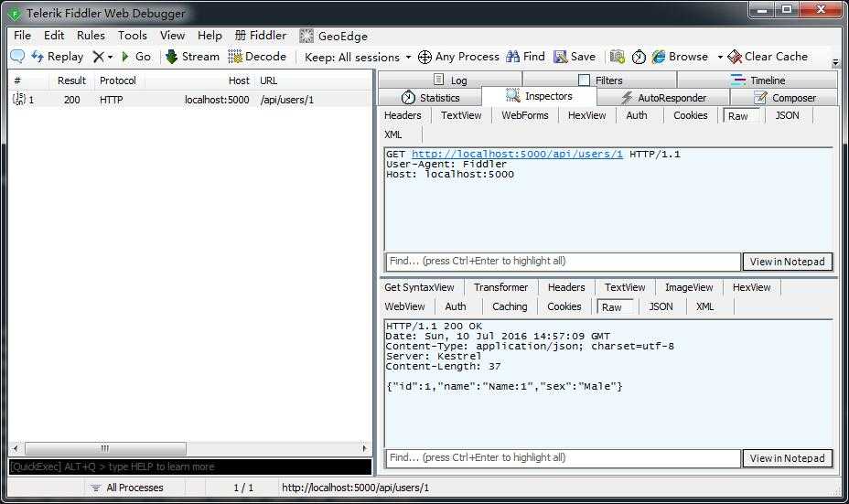Select session 1 row /api/users/1
849x504 pixels.
pos(190,100)
